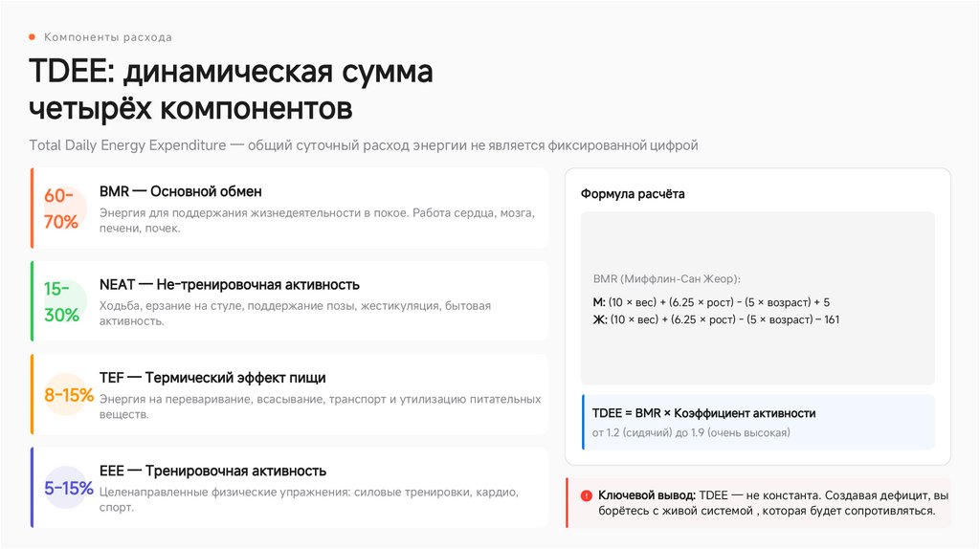The width and height of the screenshot is (980, 549).
Task: Click the Ключевой вывод bold label
Action: tap(647, 495)
